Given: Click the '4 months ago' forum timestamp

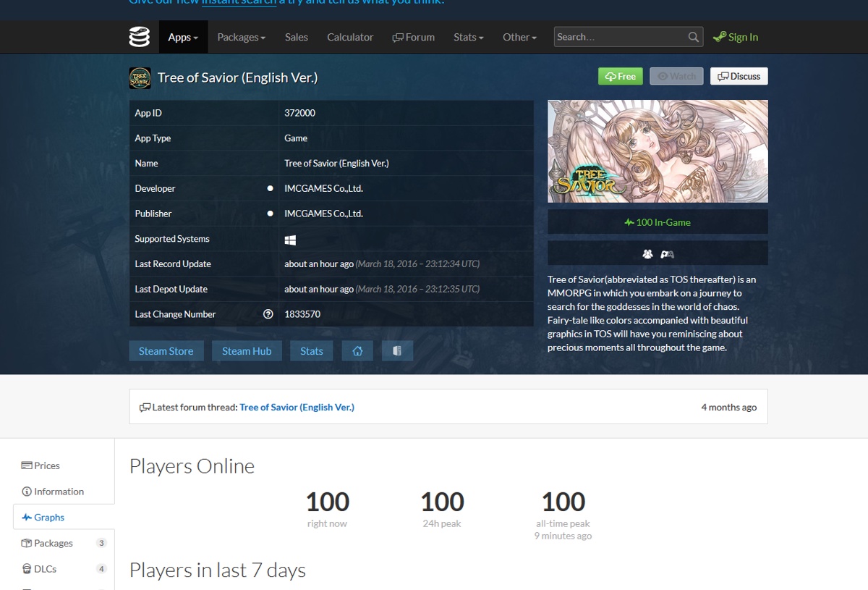Looking at the screenshot, I should [x=728, y=408].
